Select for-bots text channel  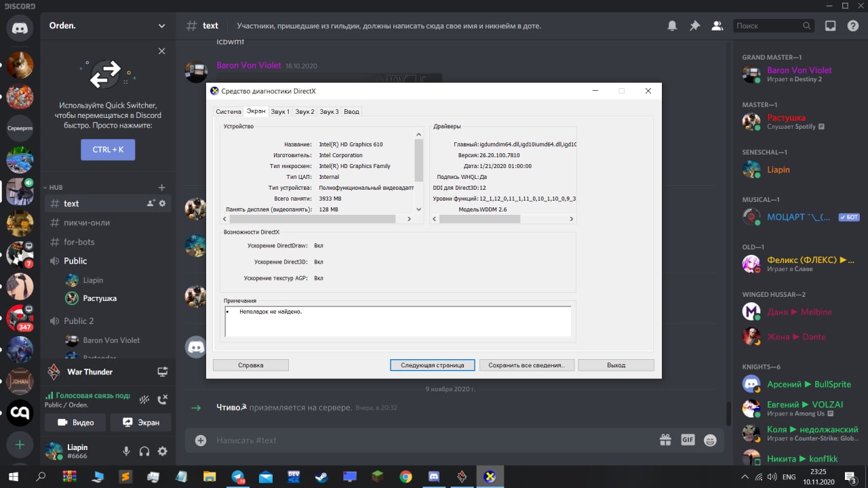(x=107, y=241)
